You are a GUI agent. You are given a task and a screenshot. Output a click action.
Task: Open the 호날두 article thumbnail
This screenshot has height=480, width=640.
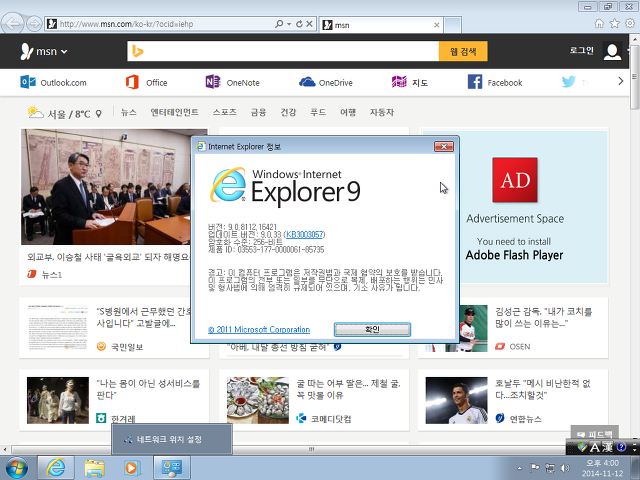456,400
